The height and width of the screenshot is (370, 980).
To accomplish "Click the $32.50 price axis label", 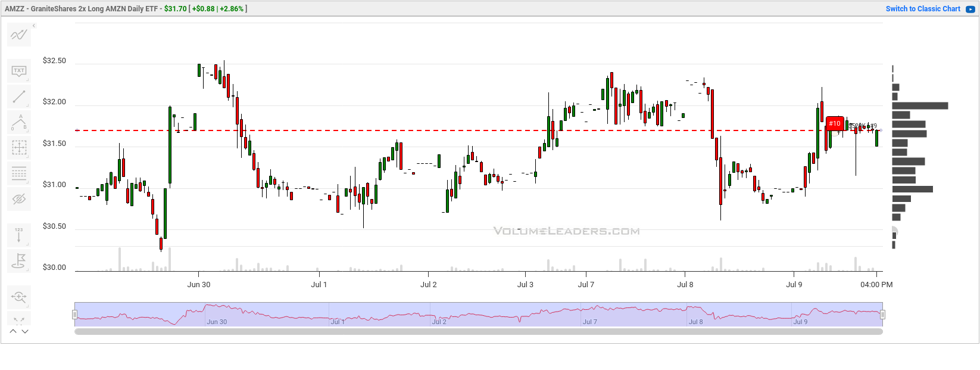I will [x=54, y=61].
